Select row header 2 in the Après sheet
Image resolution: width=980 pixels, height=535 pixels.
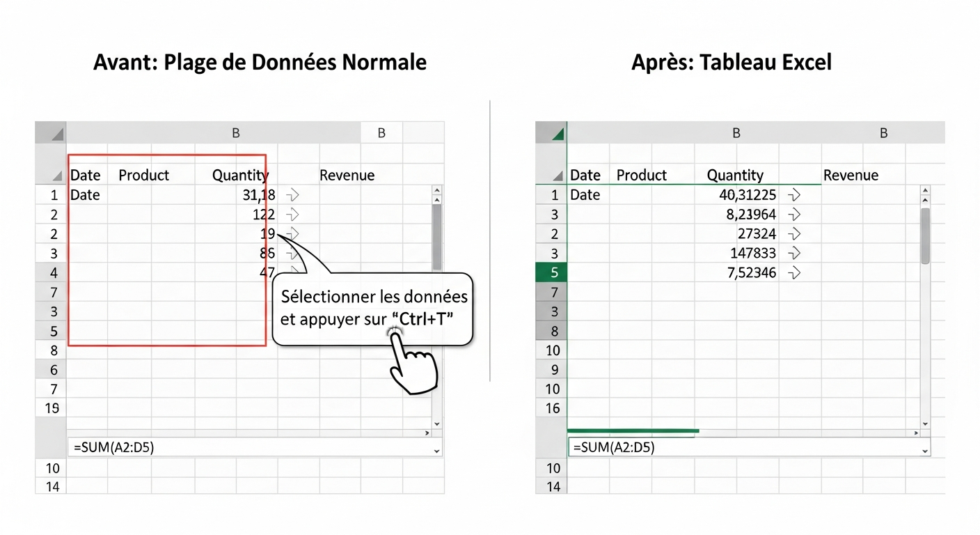551,234
